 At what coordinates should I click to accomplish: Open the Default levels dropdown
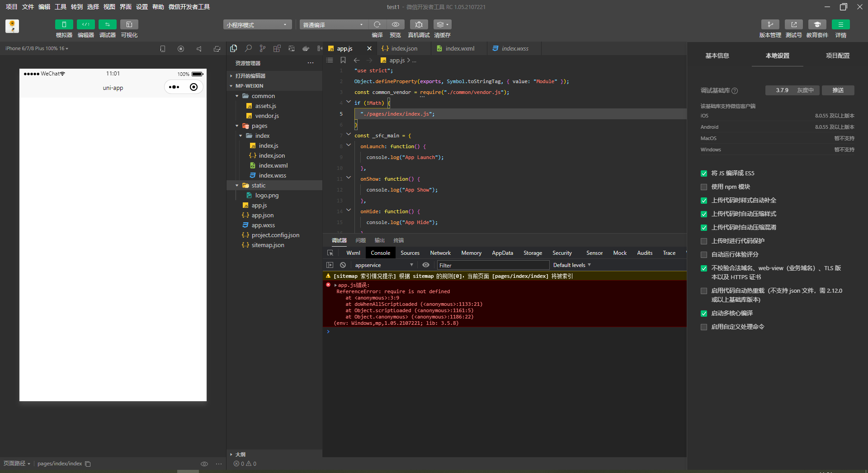[x=572, y=265]
